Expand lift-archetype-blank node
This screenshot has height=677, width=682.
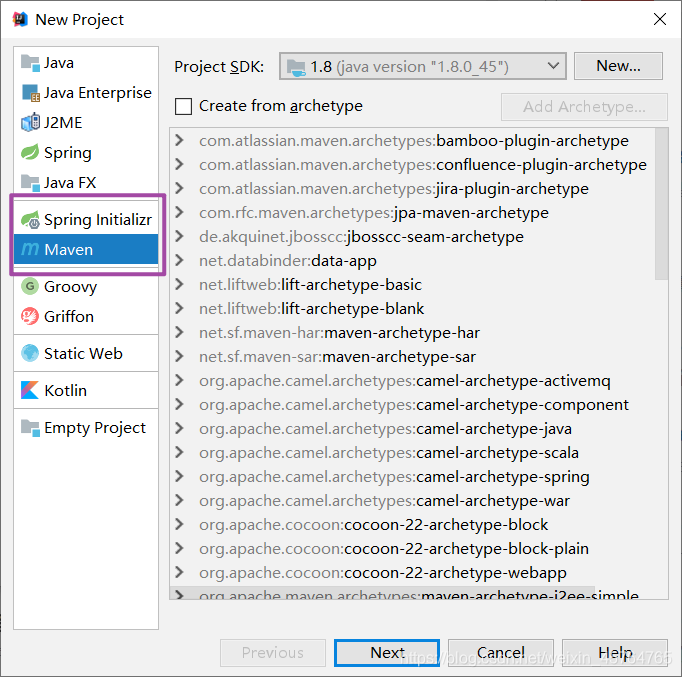point(179,308)
